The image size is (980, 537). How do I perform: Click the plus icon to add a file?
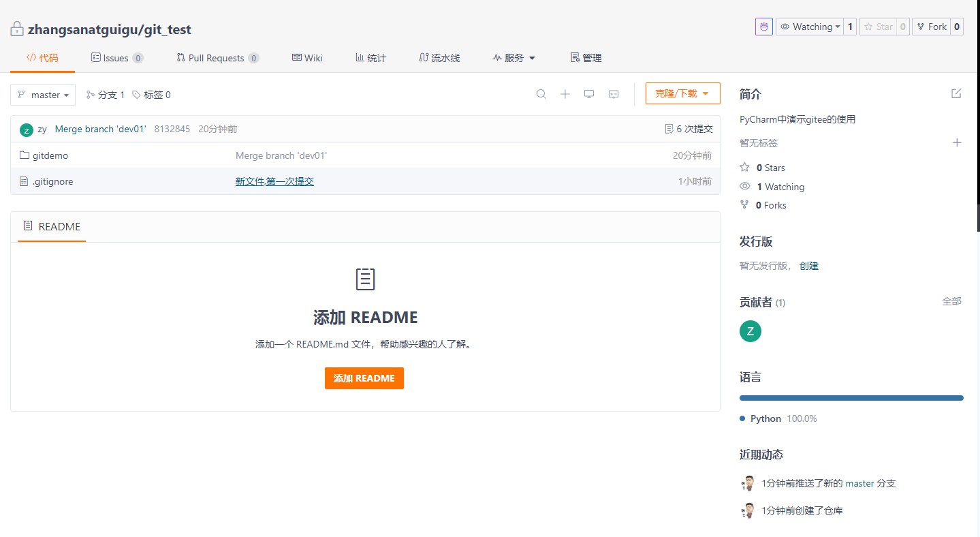[565, 94]
